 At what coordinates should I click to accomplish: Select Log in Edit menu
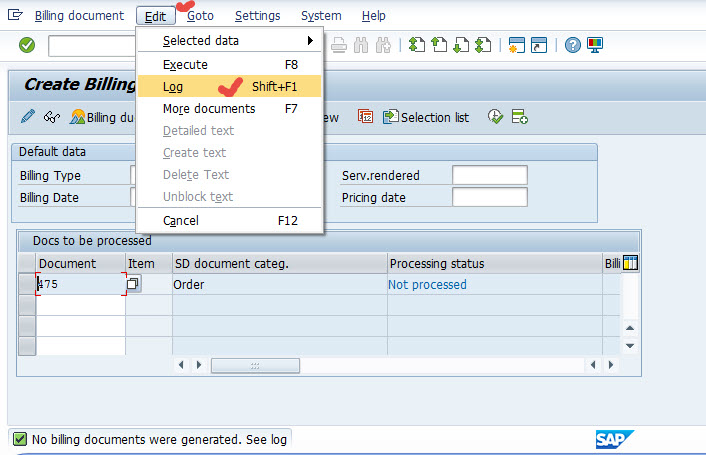click(230, 86)
